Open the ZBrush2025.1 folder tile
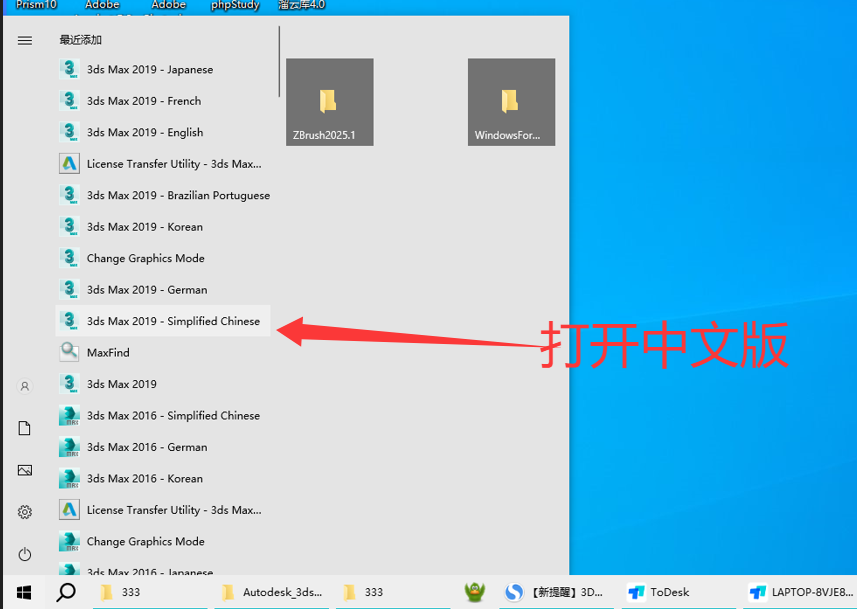Image resolution: width=857 pixels, height=609 pixels. tap(329, 102)
